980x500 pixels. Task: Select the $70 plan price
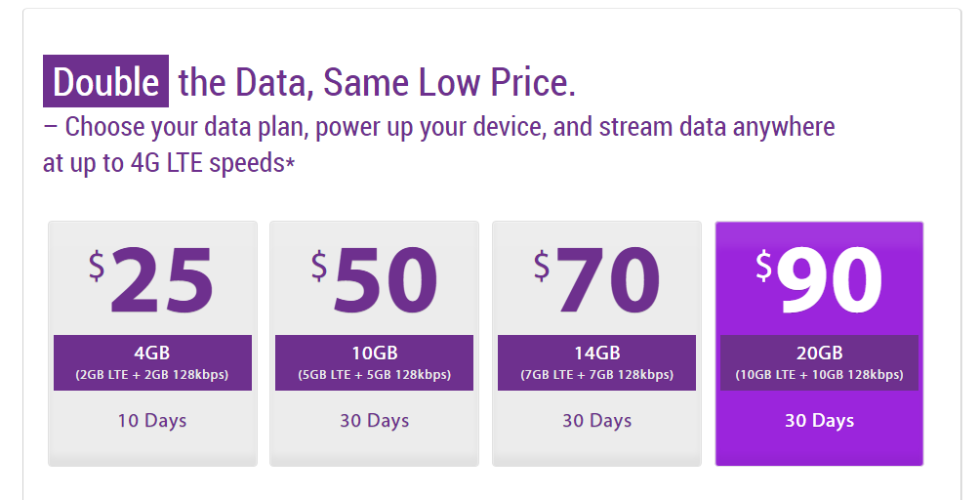[x=596, y=280]
